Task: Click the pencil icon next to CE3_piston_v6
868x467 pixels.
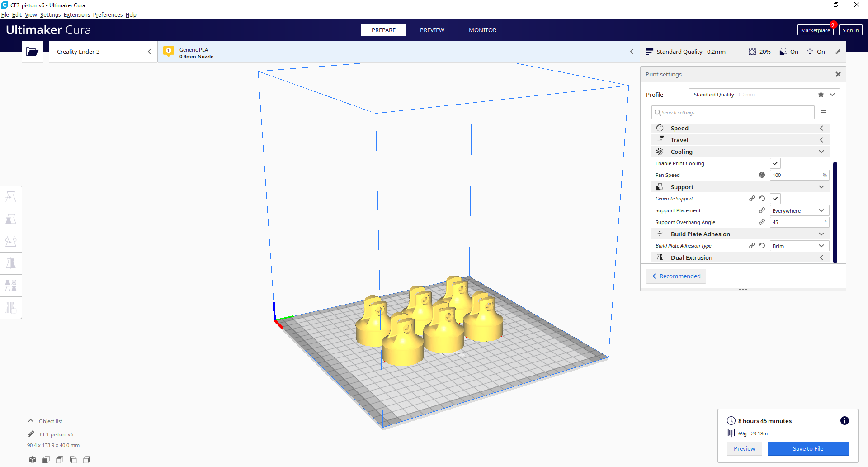Action: click(x=31, y=434)
